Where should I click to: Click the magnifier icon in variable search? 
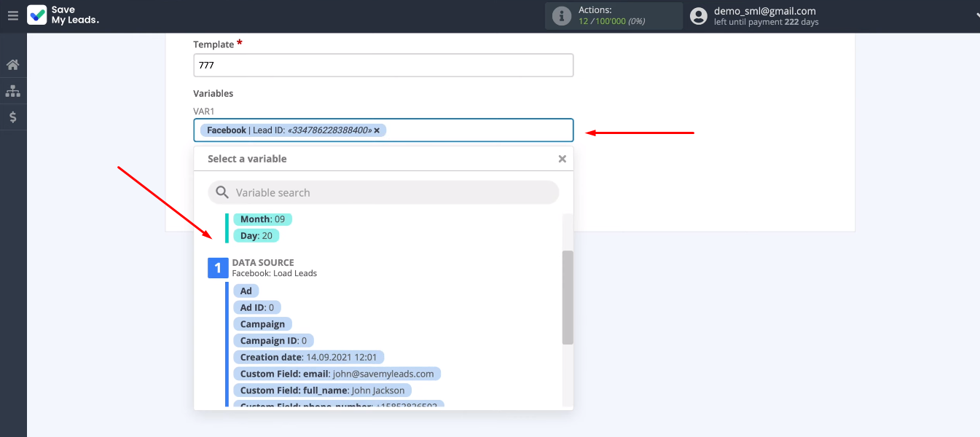pos(222,192)
